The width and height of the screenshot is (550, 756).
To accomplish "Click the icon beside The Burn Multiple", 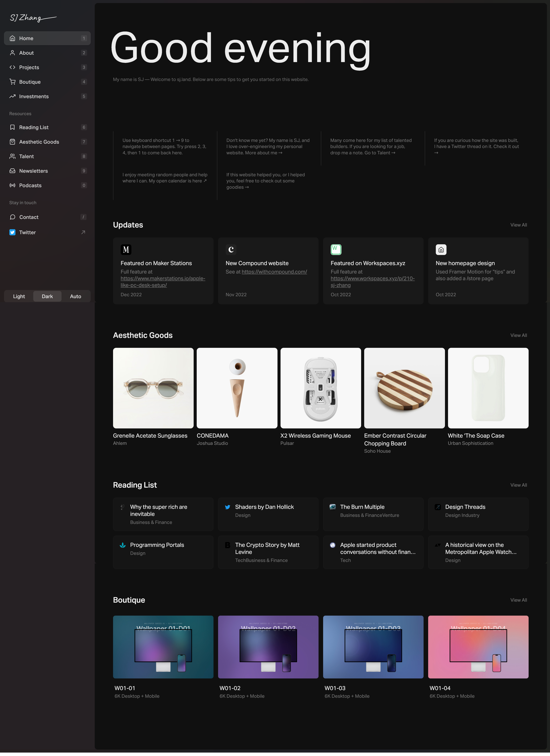I will pyautogui.click(x=333, y=507).
